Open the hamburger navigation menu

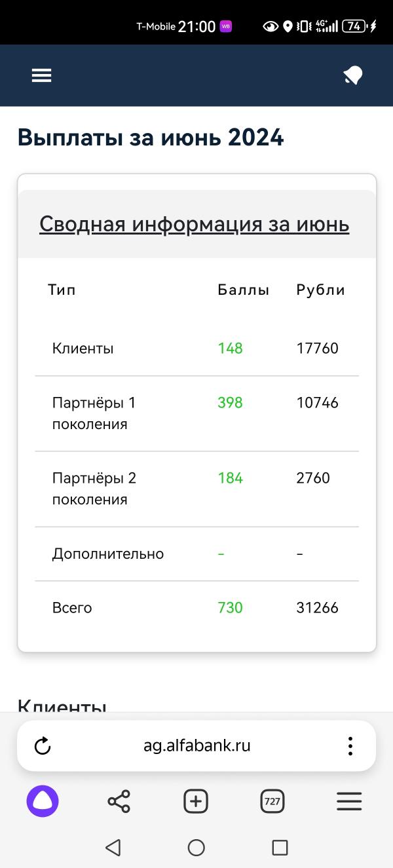coord(41,75)
